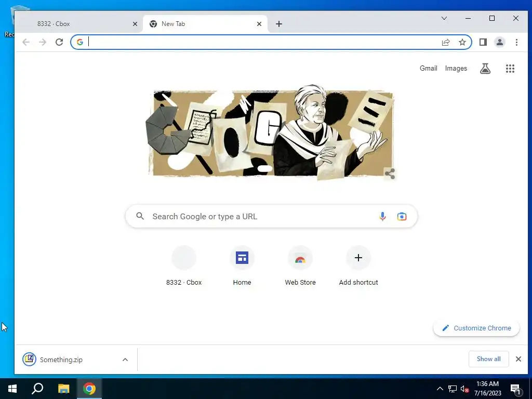The width and height of the screenshot is (532, 399).
Task: Open the Gmail link
Action: point(428,68)
